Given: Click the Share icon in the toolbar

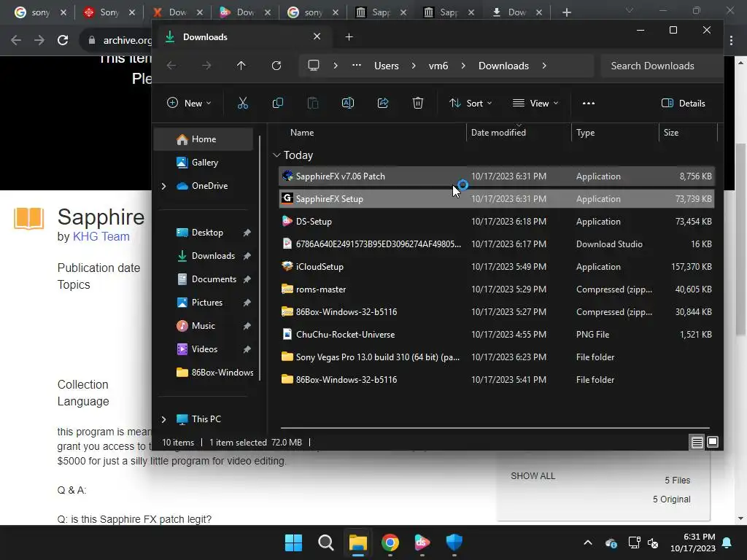Looking at the screenshot, I should pos(383,103).
